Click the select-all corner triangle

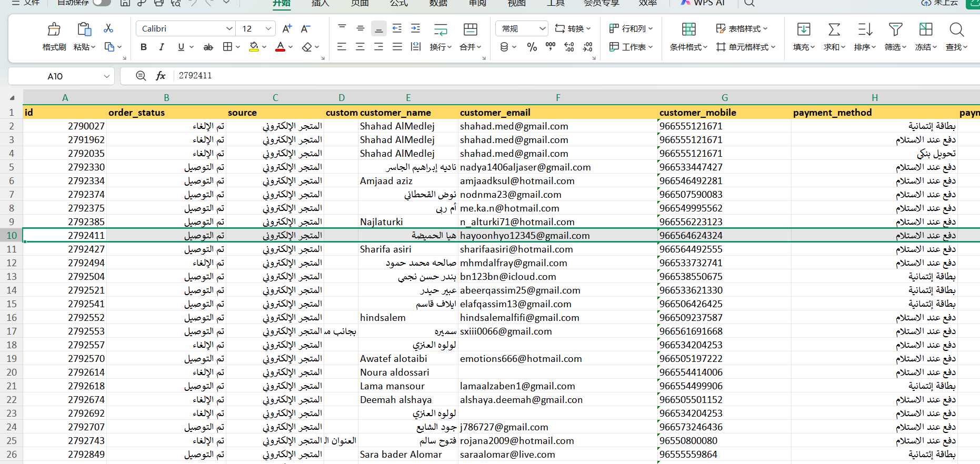pyautogui.click(x=12, y=98)
